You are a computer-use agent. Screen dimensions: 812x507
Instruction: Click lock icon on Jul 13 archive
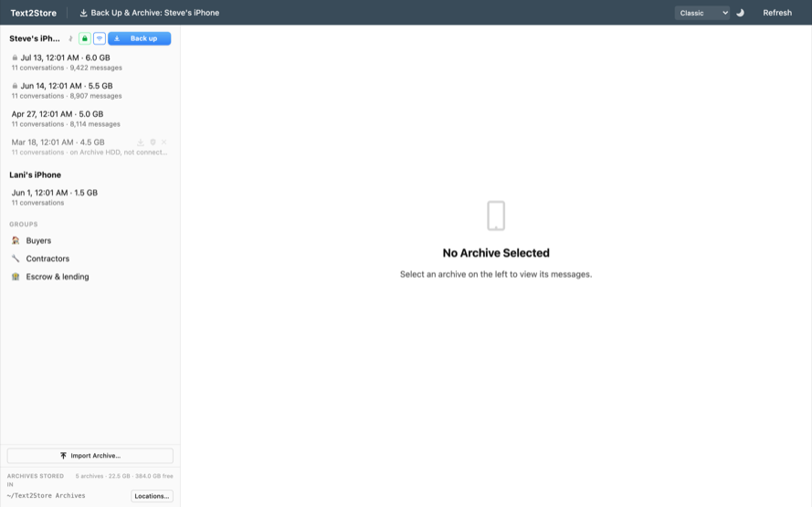(15, 58)
